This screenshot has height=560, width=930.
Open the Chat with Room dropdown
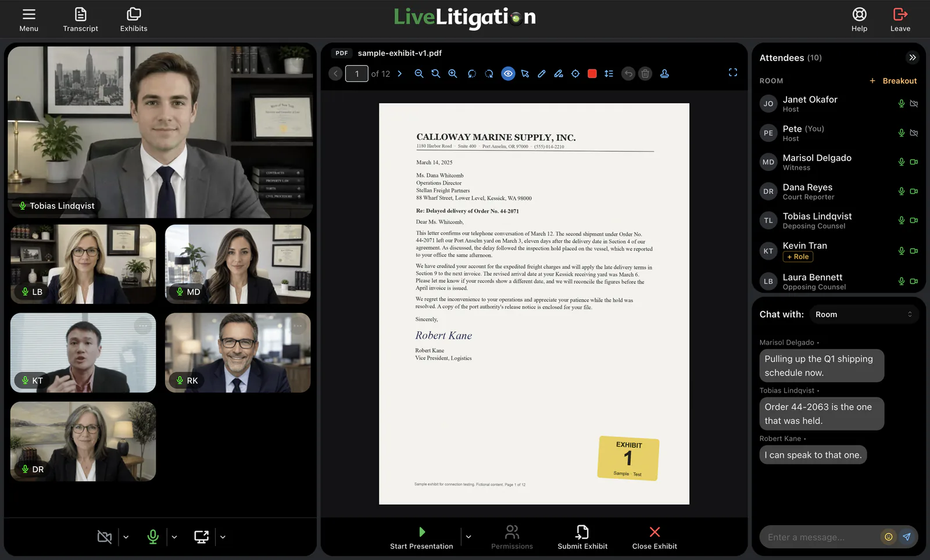pyautogui.click(x=863, y=314)
